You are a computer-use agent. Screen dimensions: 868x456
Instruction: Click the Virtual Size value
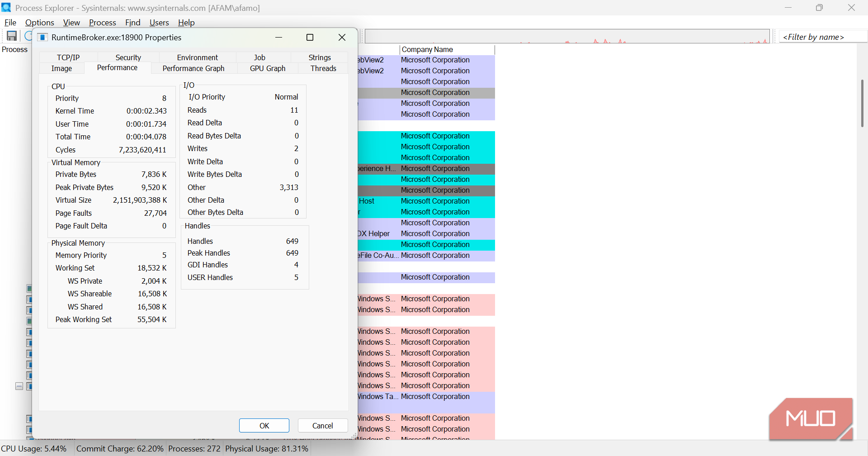pos(140,200)
